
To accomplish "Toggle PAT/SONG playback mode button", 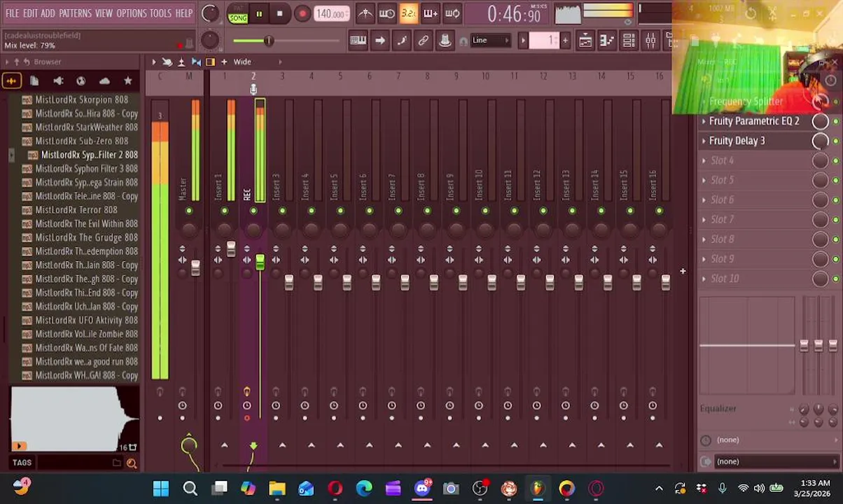I will point(237,14).
